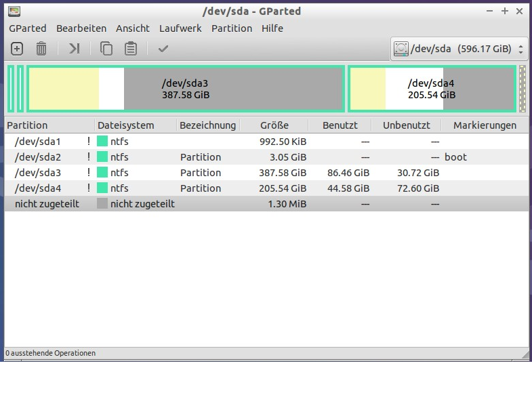Open the Hilfe menu

click(272, 28)
